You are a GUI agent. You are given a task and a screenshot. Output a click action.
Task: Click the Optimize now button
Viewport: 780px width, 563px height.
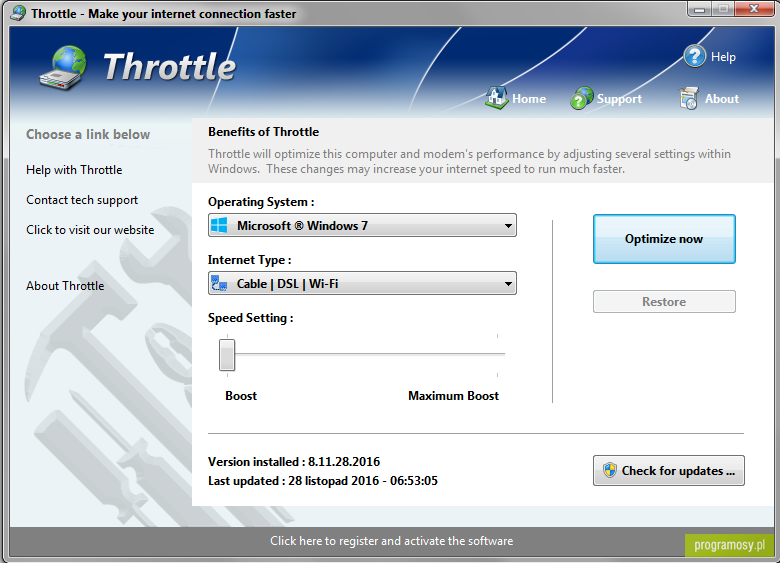click(664, 239)
